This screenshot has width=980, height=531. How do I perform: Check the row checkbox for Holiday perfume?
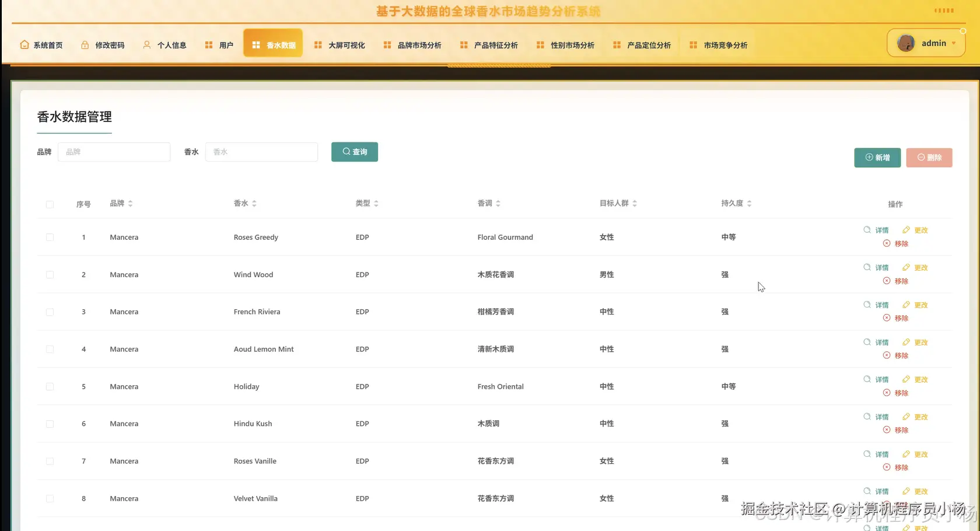pyautogui.click(x=50, y=386)
